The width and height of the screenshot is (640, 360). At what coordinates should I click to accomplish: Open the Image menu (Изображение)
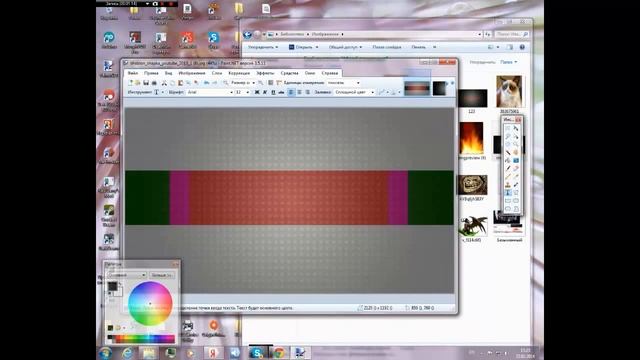tap(192, 73)
